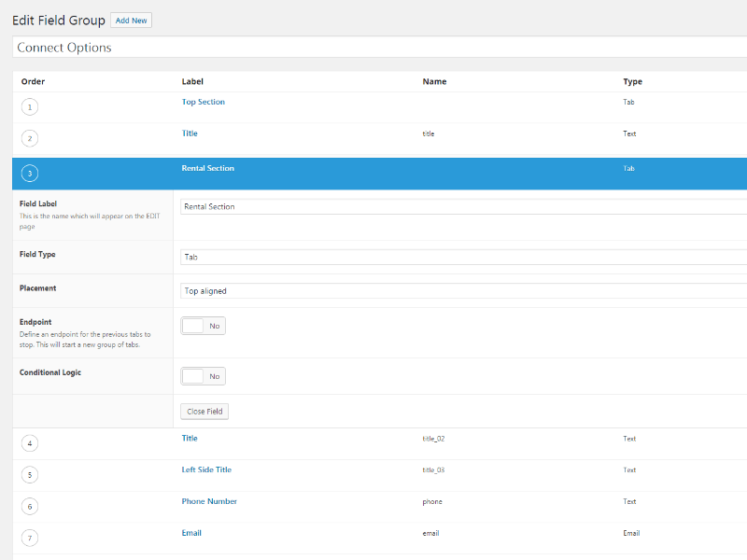Image resolution: width=747 pixels, height=560 pixels.
Task: Click the Order column header
Action: click(x=32, y=81)
